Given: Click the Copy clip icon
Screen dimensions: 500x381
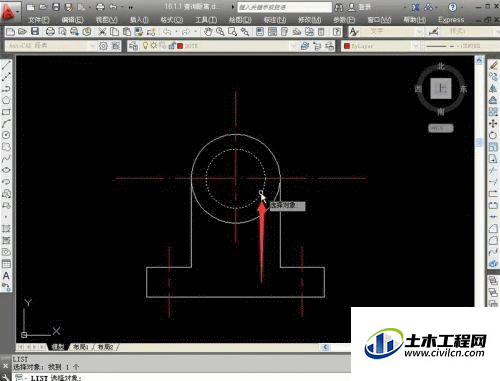Looking at the screenshot, I should tap(114, 32).
